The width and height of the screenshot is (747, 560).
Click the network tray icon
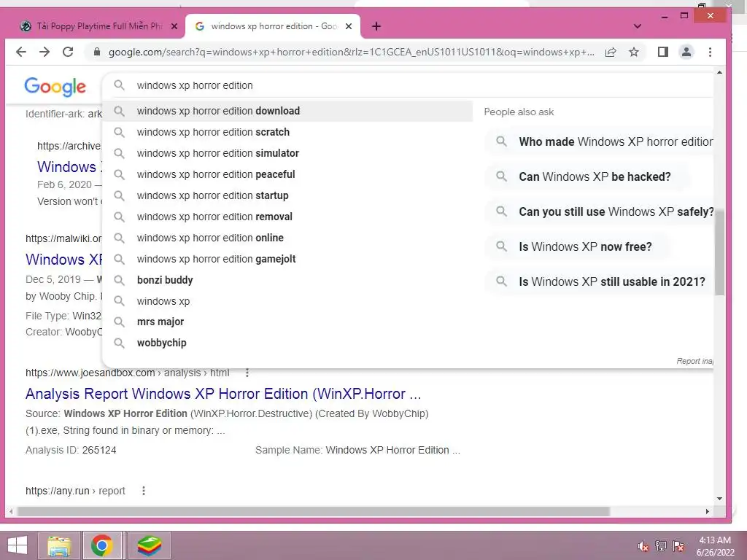tap(661, 545)
